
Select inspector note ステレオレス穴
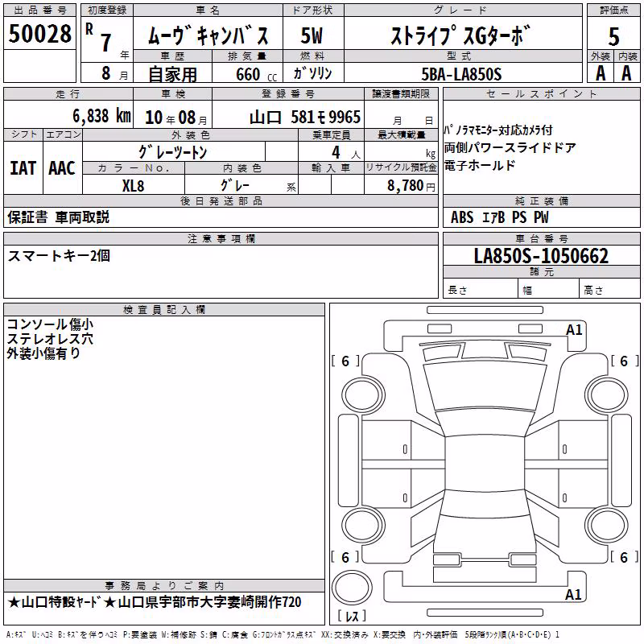[x=50, y=339]
